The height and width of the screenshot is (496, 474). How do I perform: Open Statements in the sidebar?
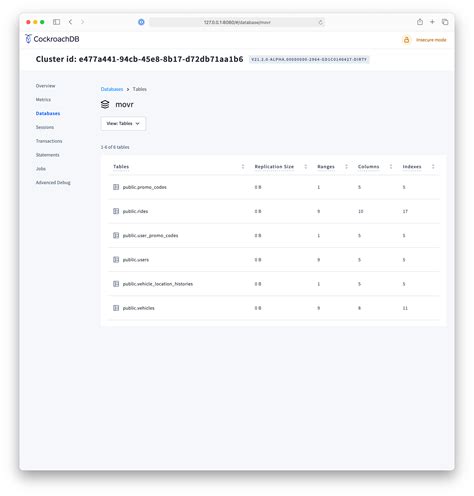click(x=48, y=155)
